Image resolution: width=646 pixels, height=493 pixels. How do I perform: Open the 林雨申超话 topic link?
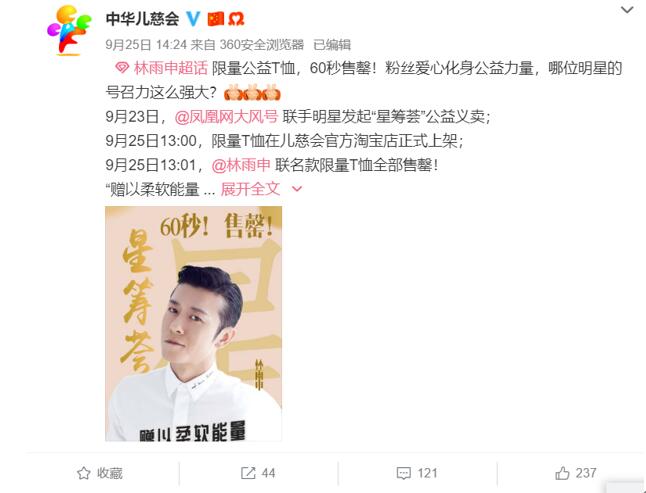[x=171, y=68]
